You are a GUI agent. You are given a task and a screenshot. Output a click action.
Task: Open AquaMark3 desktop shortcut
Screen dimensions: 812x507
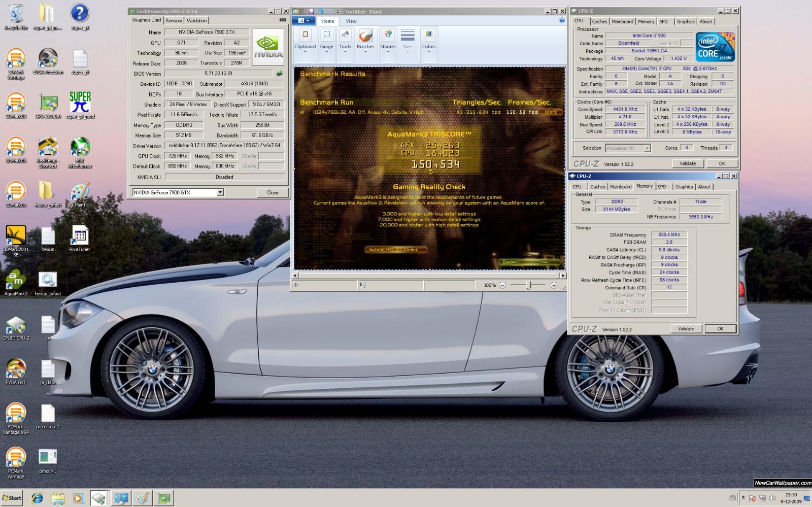click(16, 283)
